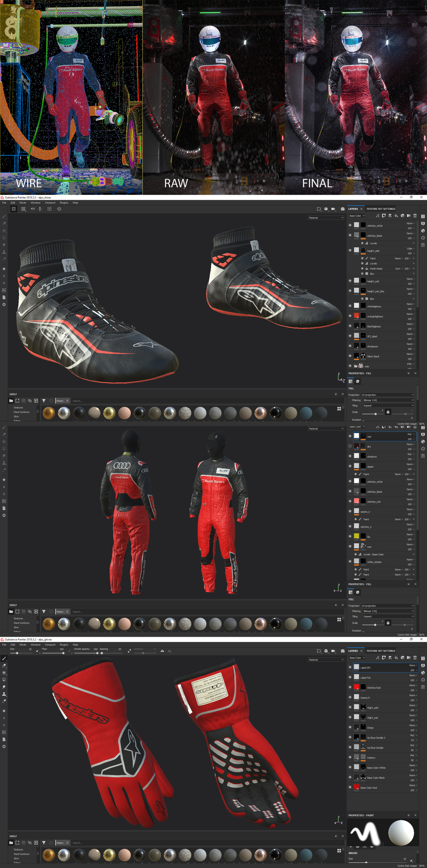Click the cube view-mode icon in gloves window

coord(326,651)
